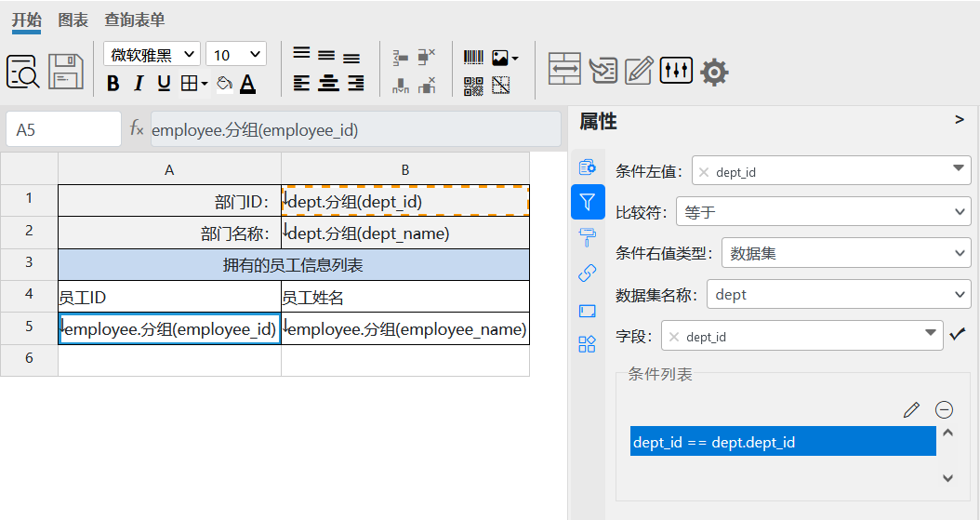This screenshot has height=520, width=980.
Task: Select cell employee.分组(employee_name)
Action: coord(405,328)
